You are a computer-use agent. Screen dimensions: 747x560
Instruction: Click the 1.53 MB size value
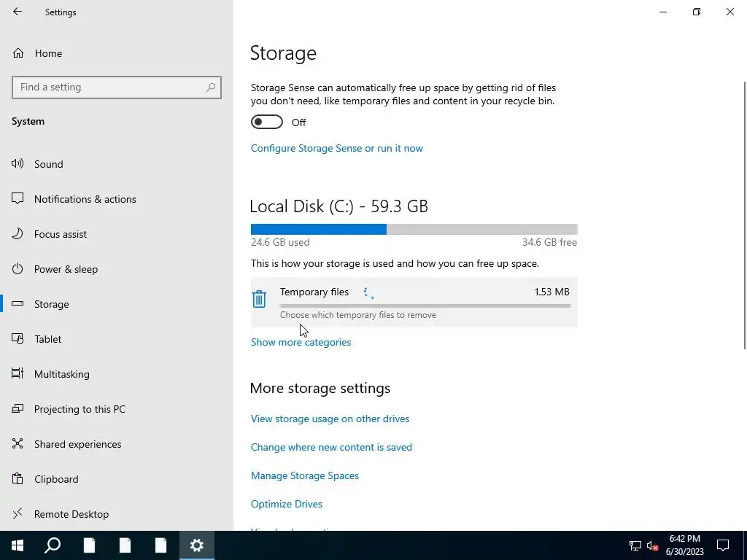click(x=551, y=292)
